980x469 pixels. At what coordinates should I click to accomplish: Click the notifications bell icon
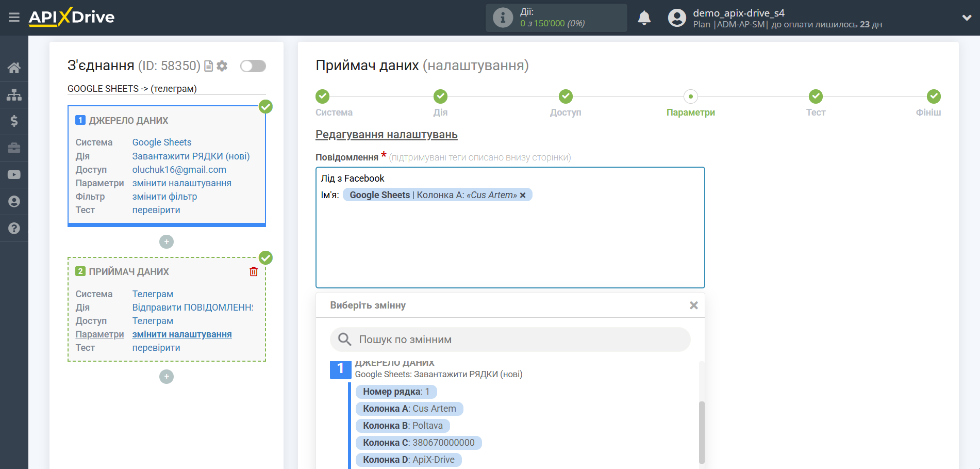coord(644,18)
